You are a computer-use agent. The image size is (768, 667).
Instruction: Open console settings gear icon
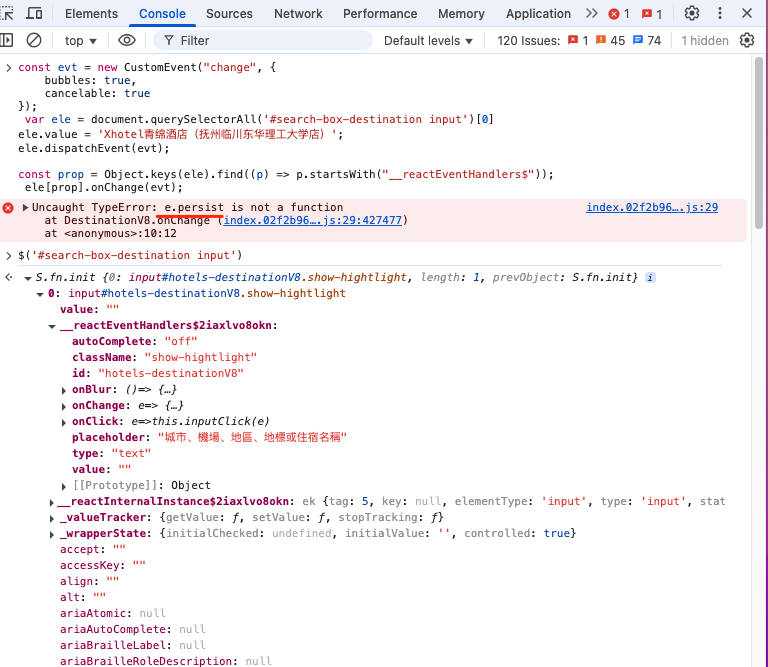[746, 40]
